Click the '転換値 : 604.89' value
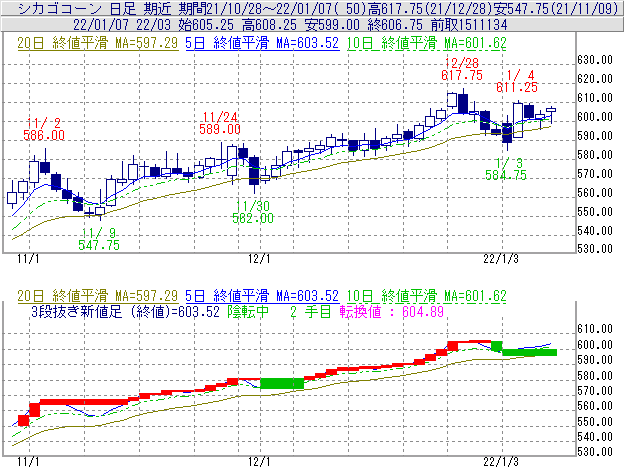 coord(392,311)
